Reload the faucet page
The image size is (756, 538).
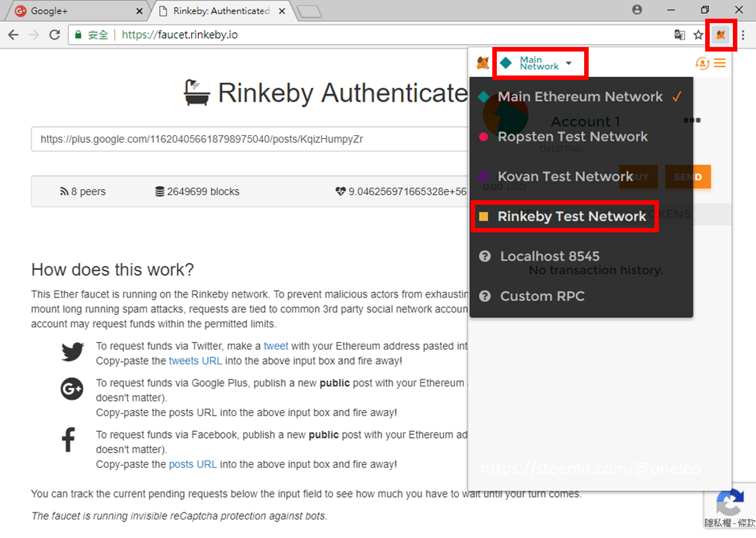55,34
